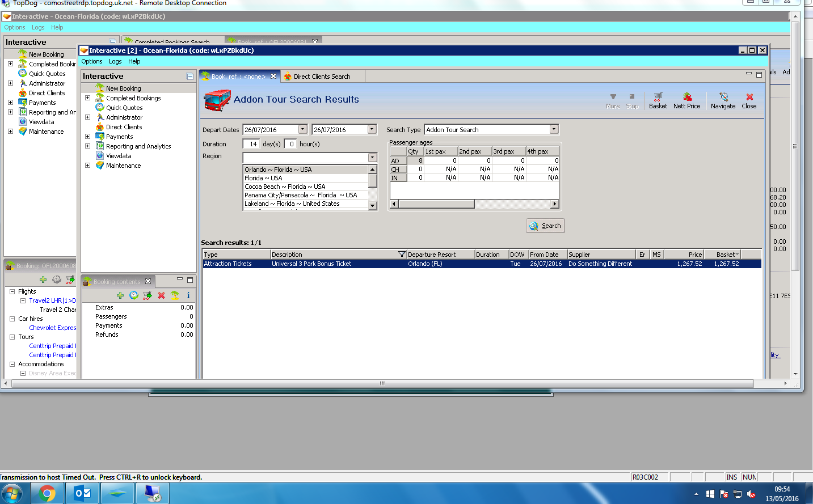Expand Payments node in Interactive [2] tree
This screenshot has width=813, height=504.
click(88, 137)
